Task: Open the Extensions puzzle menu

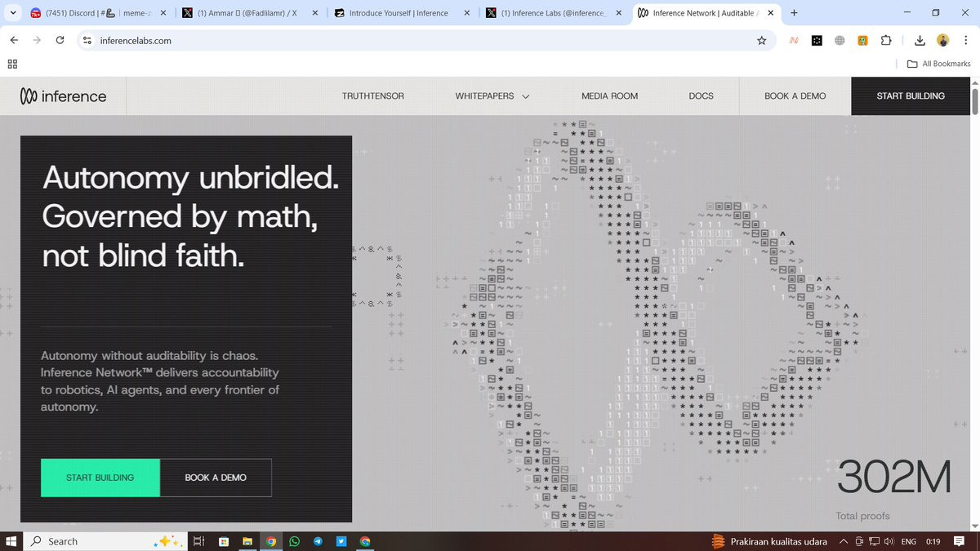Action: click(x=886, y=40)
